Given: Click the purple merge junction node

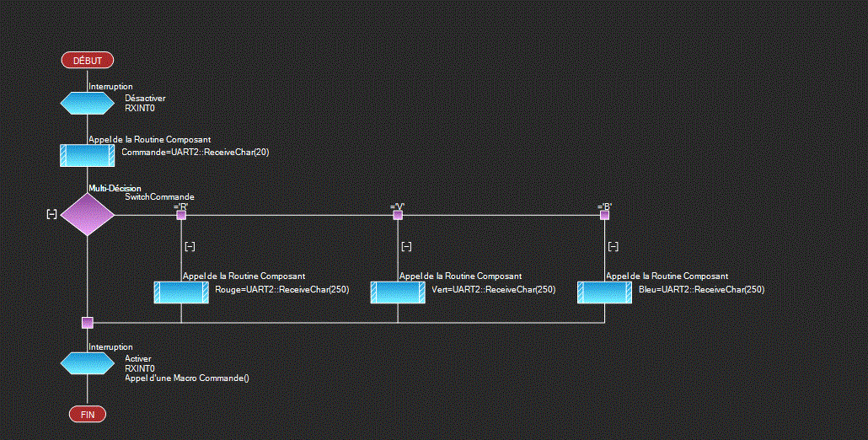Looking at the screenshot, I should coord(87,322).
